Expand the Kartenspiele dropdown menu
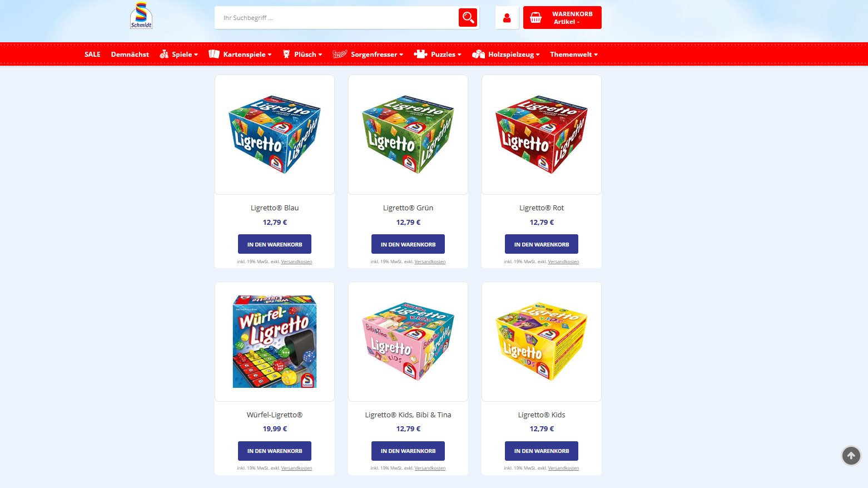The image size is (868, 488). [x=240, y=54]
